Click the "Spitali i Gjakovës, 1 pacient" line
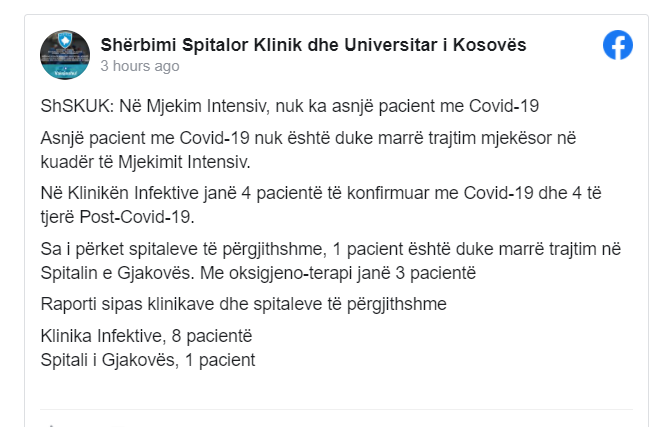 (x=147, y=357)
